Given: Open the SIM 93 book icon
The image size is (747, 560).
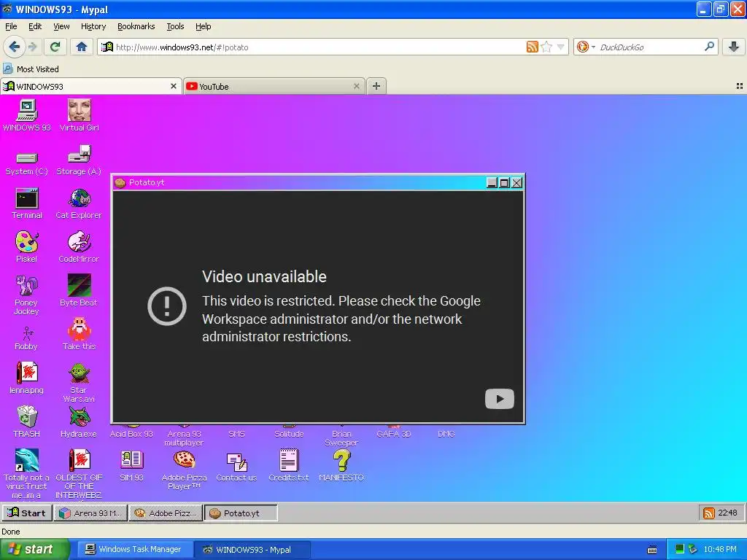Looking at the screenshot, I should [x=131, y=466].
